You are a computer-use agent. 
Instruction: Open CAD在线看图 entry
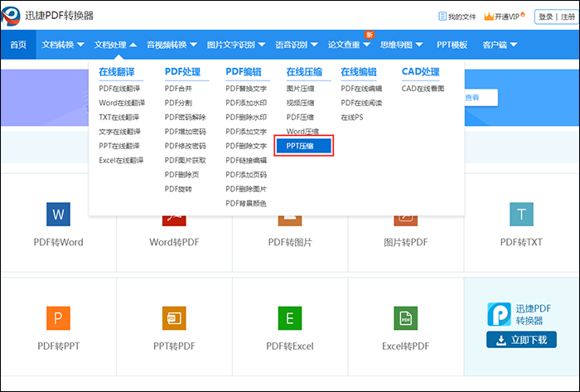(423, 89)
